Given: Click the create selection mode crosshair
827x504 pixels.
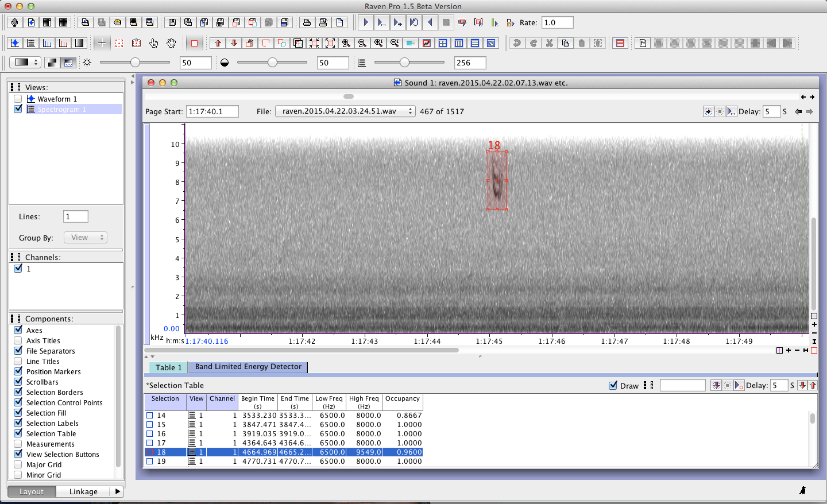Looking at the screenshot, I should (102, 43).
